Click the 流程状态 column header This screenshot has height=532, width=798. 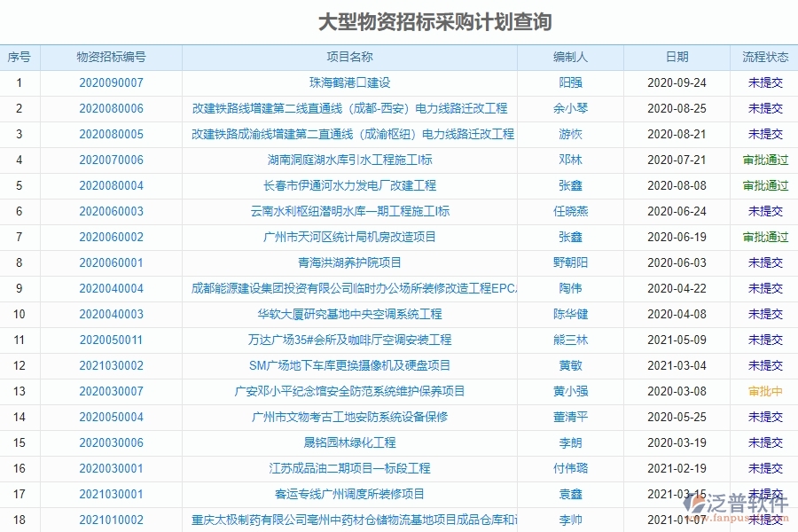tap(763, 57)
